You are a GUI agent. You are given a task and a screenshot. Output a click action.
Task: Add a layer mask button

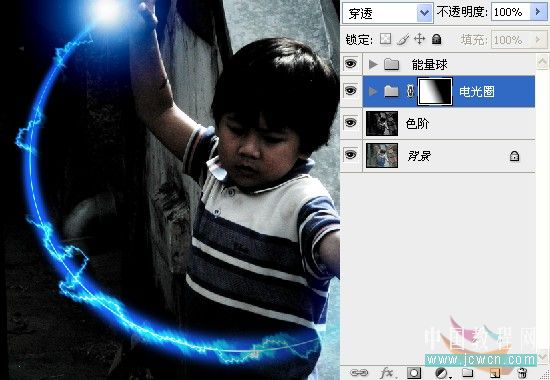414,372
